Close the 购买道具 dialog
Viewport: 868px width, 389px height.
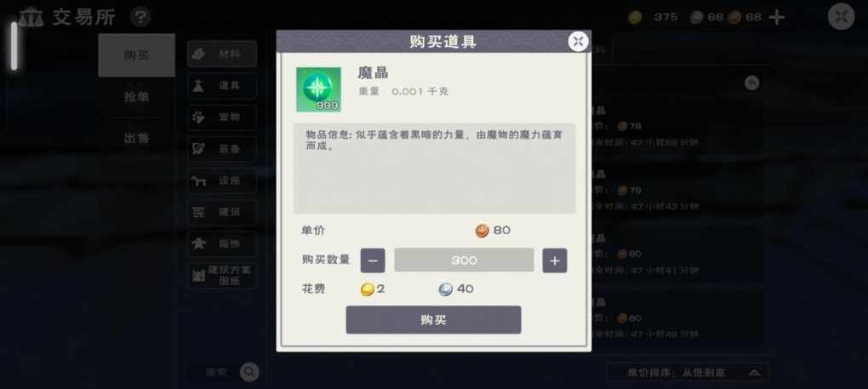(x=578, y=42)
